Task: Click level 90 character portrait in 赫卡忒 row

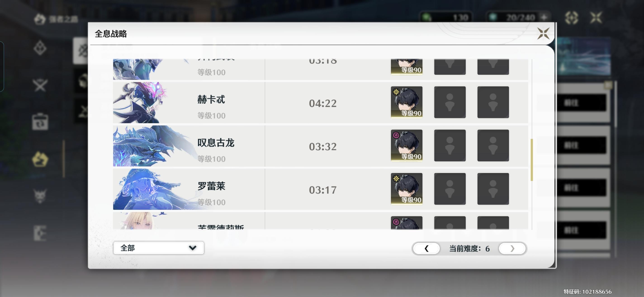Action: tap(407, 102)
